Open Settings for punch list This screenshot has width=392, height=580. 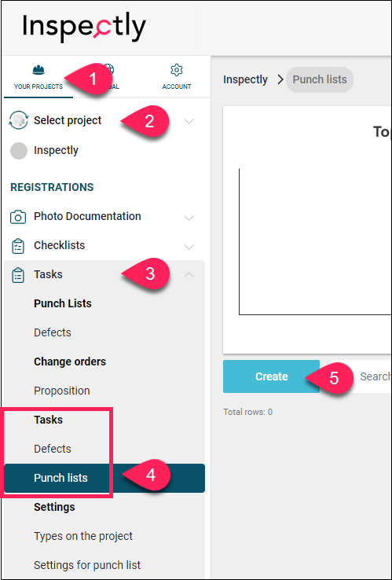[87, 565]
